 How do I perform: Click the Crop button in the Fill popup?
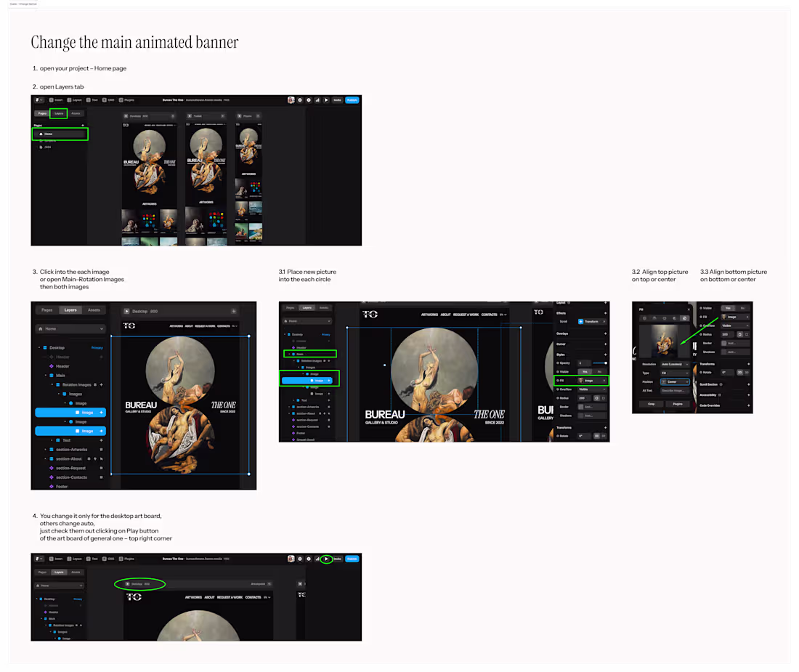point(652,404)
